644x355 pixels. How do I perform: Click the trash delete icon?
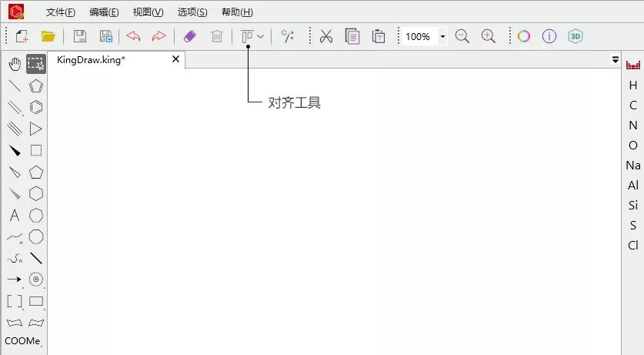coord(216,36)
